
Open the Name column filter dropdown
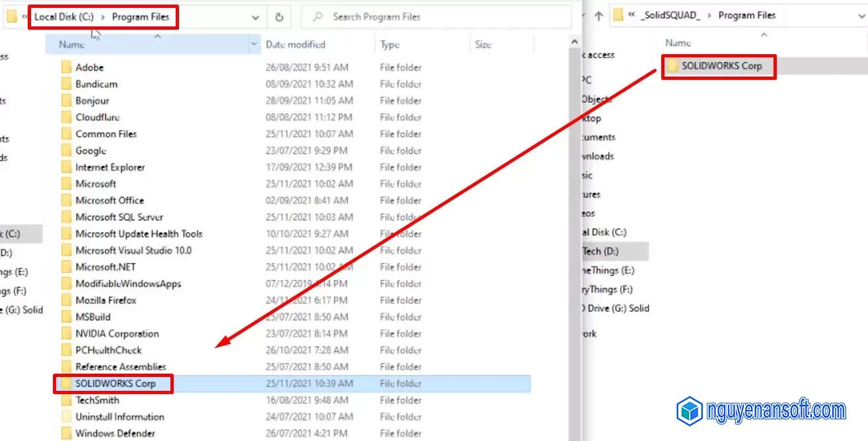(x=253, y=44)
